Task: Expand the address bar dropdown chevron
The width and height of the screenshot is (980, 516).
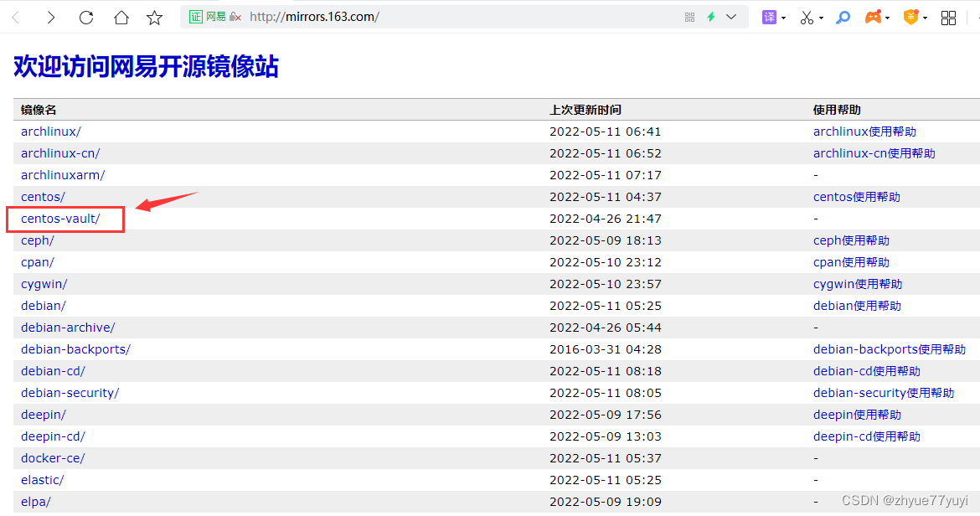Action: (x=731, y=17)
